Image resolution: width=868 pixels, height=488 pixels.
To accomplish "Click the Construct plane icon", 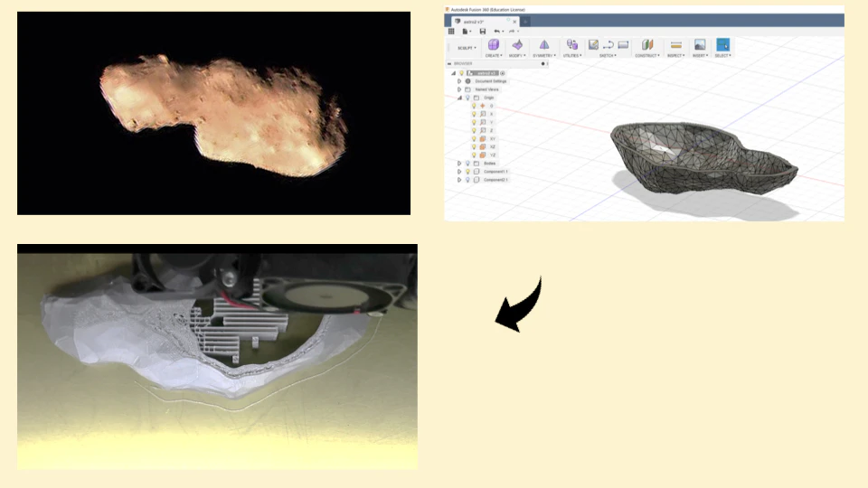I will (x=647, y=45).
